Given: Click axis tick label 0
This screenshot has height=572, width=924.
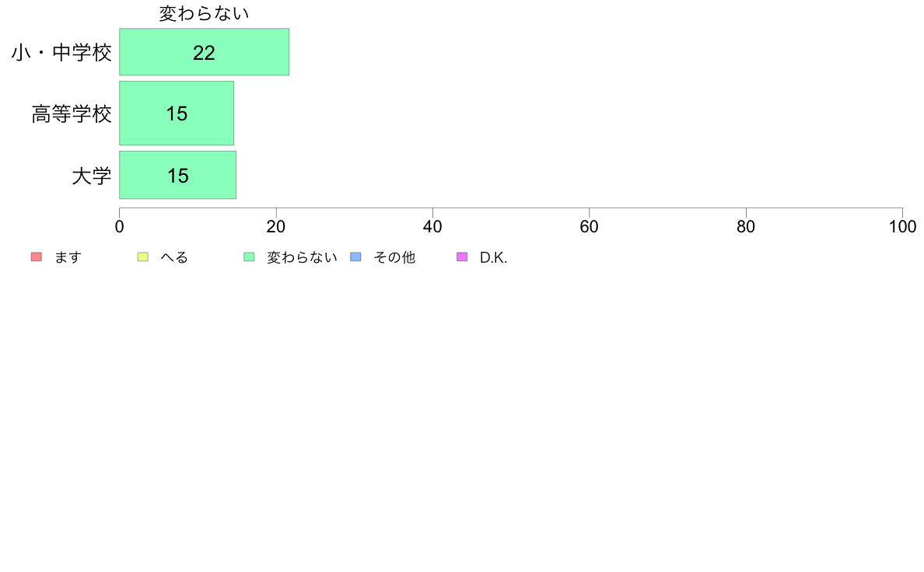Looking at the screenshot, I should [x=120, y=227].
